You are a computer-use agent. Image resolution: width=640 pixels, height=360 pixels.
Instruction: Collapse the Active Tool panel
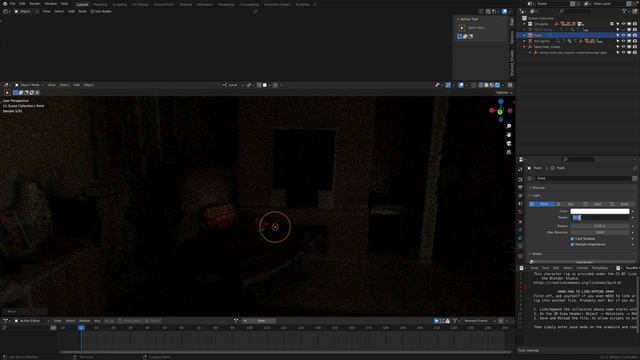click(458, 19)
